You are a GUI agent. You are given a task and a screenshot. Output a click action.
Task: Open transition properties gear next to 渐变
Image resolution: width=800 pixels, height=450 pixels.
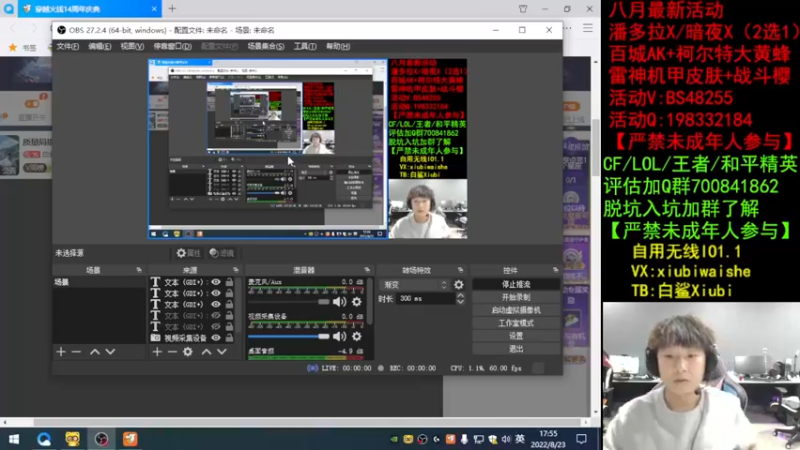459,285
